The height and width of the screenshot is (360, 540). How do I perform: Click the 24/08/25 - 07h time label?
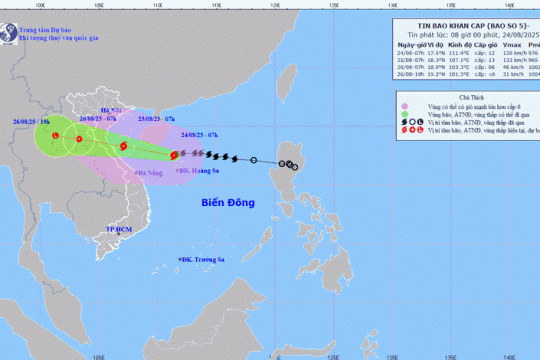click(199, 135)
